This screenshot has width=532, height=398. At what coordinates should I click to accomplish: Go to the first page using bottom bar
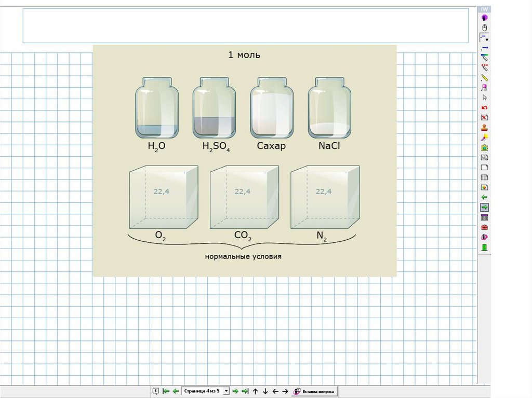(x=166, y=391)
